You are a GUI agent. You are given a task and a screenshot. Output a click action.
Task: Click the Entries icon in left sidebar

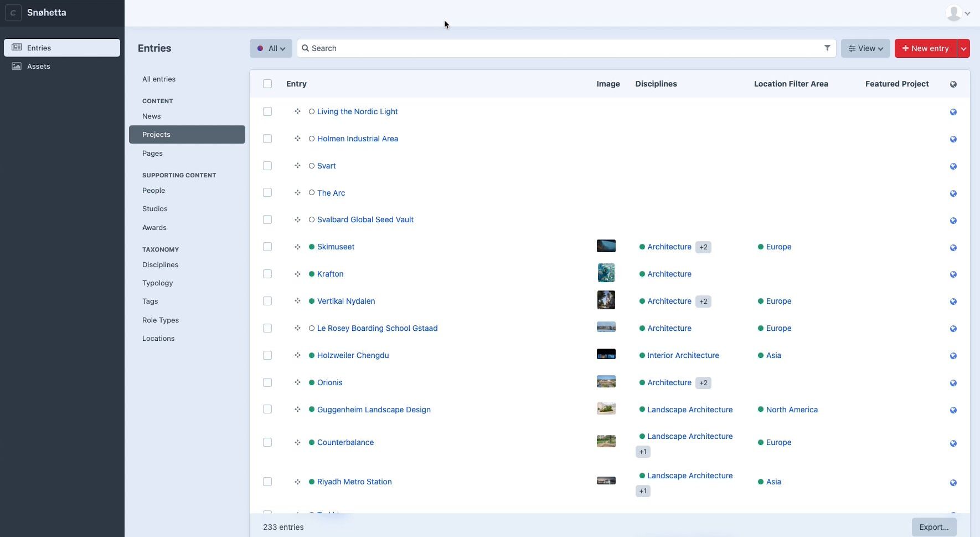tap(17, 48)
